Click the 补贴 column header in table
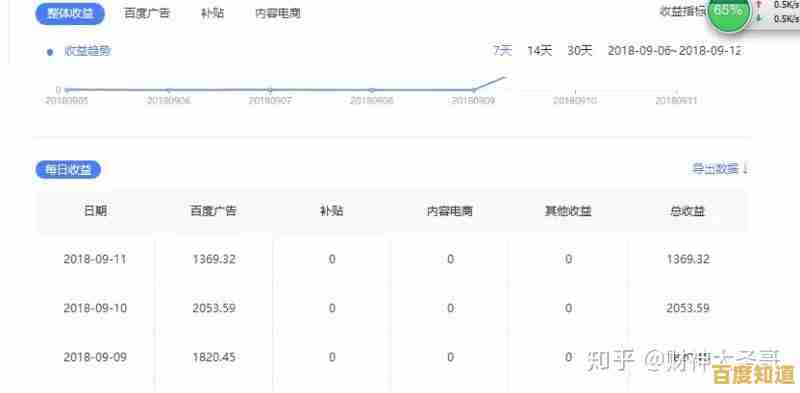The width and height of the screenshot is (800, 393). 332,211
